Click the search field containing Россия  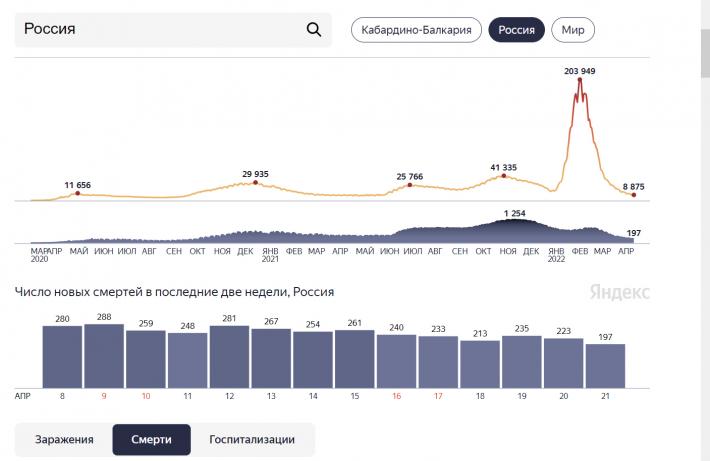[x=160, y=30]
